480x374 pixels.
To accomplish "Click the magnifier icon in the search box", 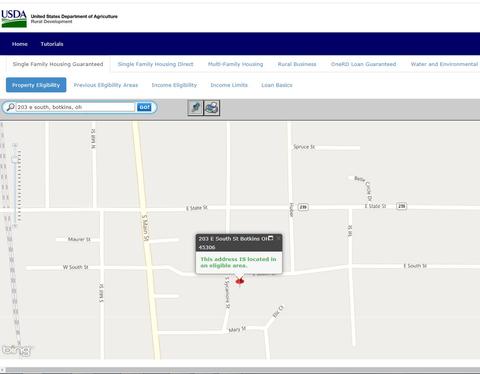I will 11,107.
